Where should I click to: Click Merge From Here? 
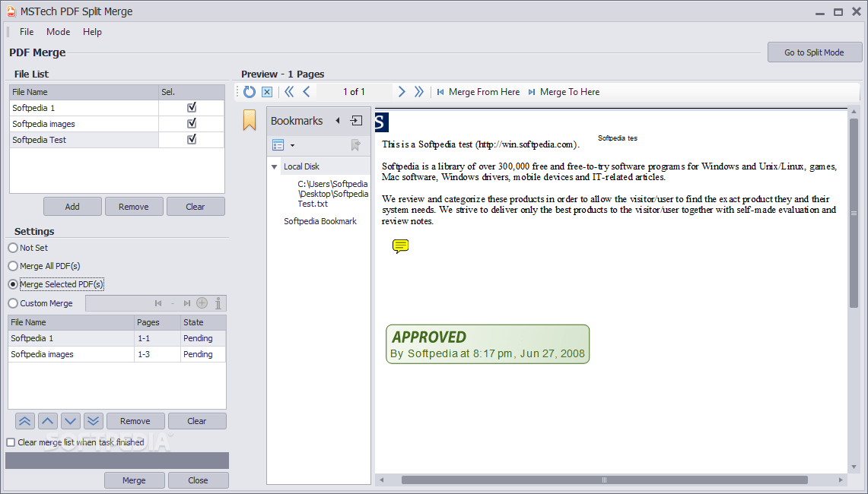479,92
